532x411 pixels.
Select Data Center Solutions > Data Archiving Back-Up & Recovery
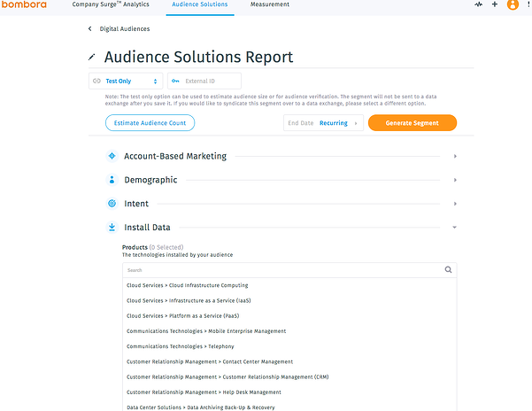point(289,407)
